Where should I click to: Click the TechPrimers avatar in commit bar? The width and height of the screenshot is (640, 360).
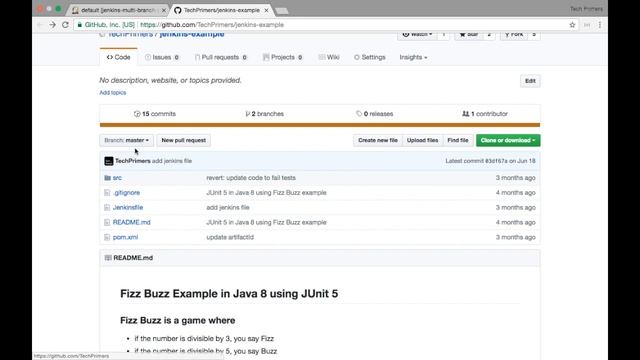[x=109, y=161]
